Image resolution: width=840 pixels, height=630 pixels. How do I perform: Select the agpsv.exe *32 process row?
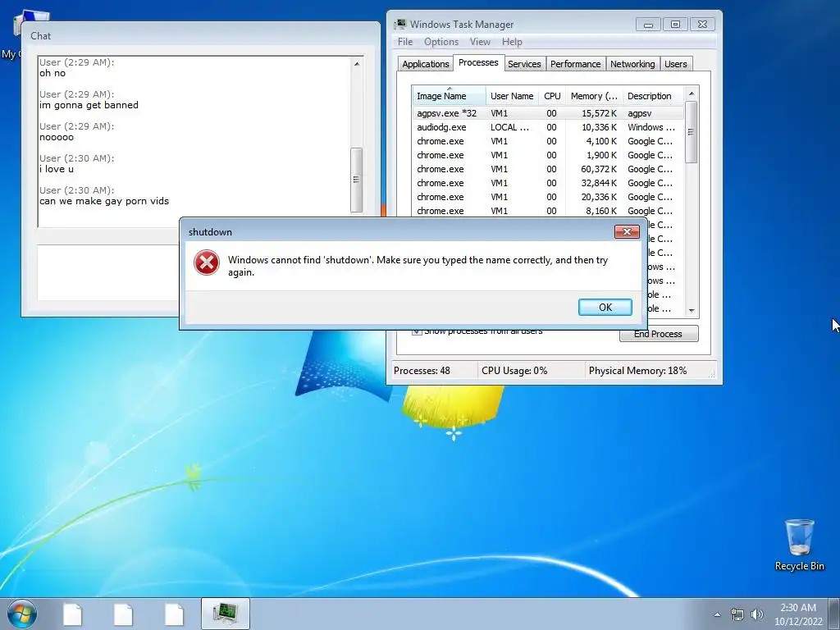548,113
